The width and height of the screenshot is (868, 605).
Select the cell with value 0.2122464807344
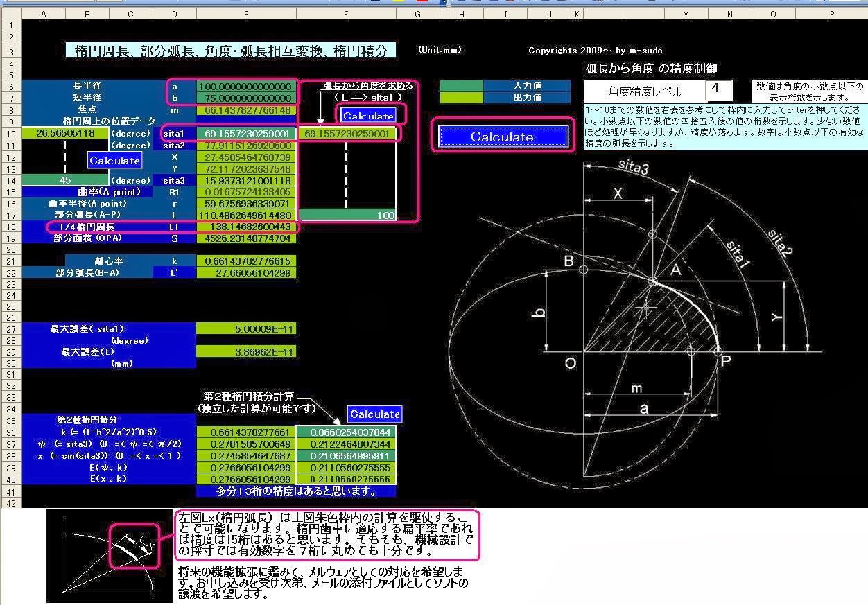point(346,444)
